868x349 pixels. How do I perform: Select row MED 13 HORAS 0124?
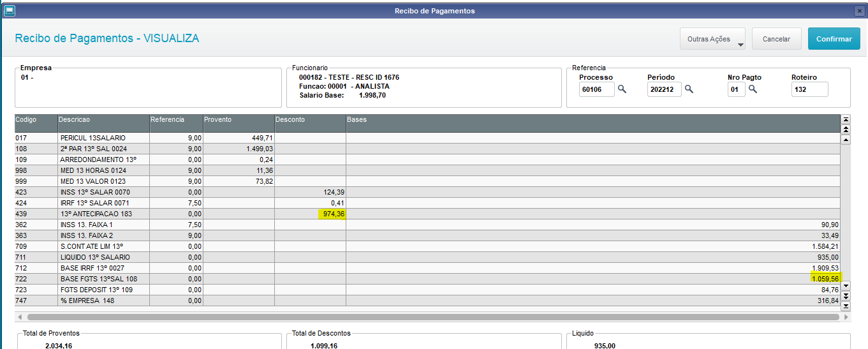(x=427, y=170)
